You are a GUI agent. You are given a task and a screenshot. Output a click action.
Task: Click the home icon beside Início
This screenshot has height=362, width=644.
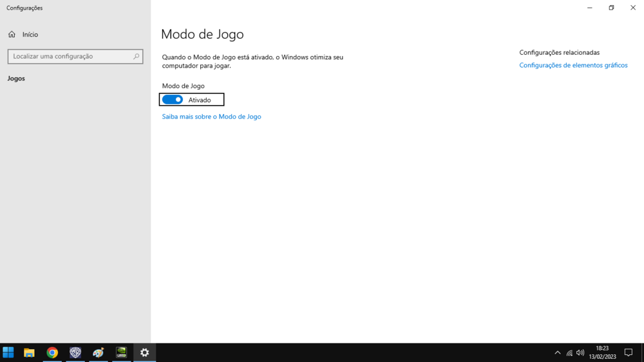point(12,35)
